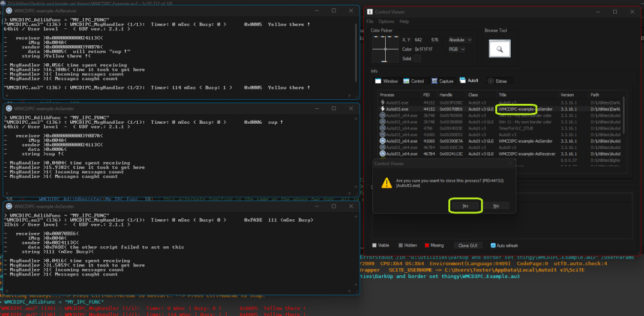Click PID cell '4796' in process list

(x=428, y=128)
